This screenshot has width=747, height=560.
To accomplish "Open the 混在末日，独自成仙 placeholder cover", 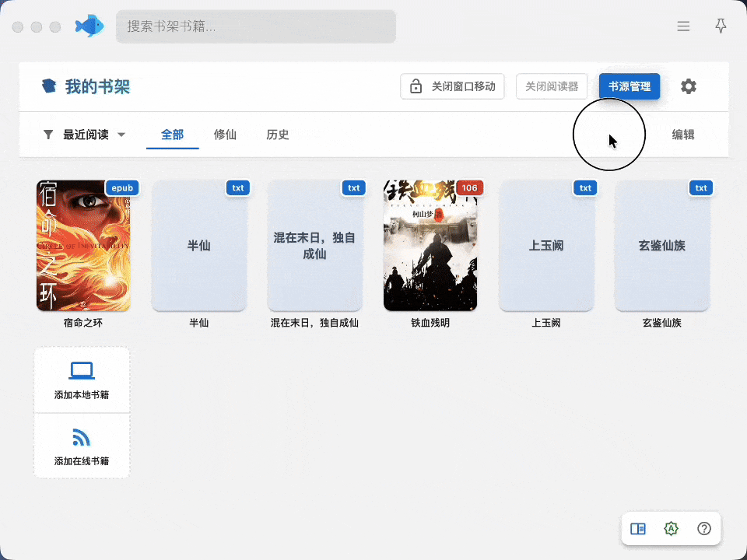I will pos(314,246).
